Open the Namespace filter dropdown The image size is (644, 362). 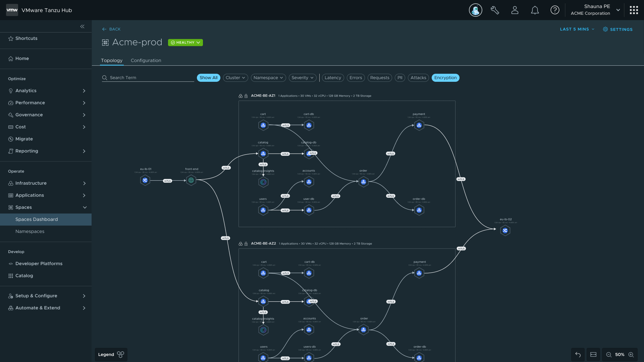coord(268,78)
